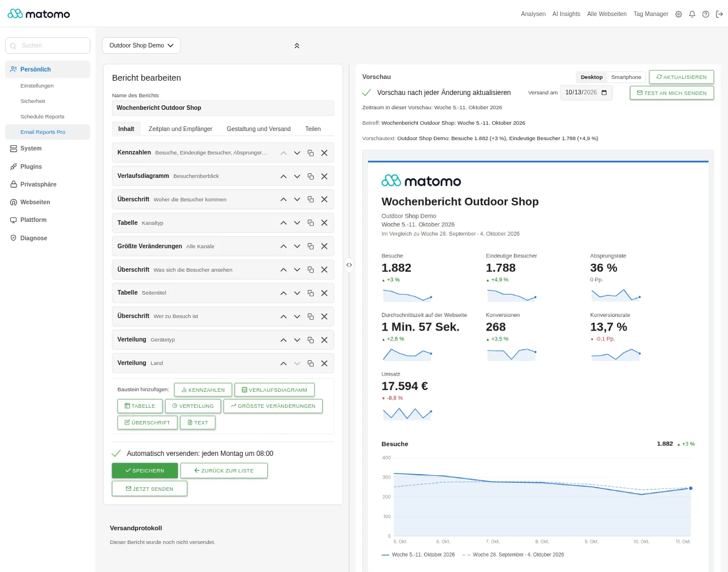
Task: Remove the Verlaufsdiagramm block
Action: click(x=325, y=176)
